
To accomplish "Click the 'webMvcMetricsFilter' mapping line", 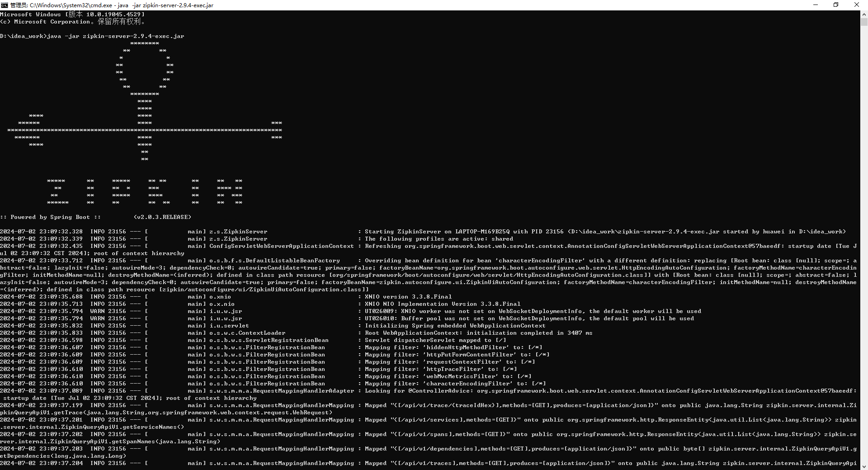I will click(448, 376).
